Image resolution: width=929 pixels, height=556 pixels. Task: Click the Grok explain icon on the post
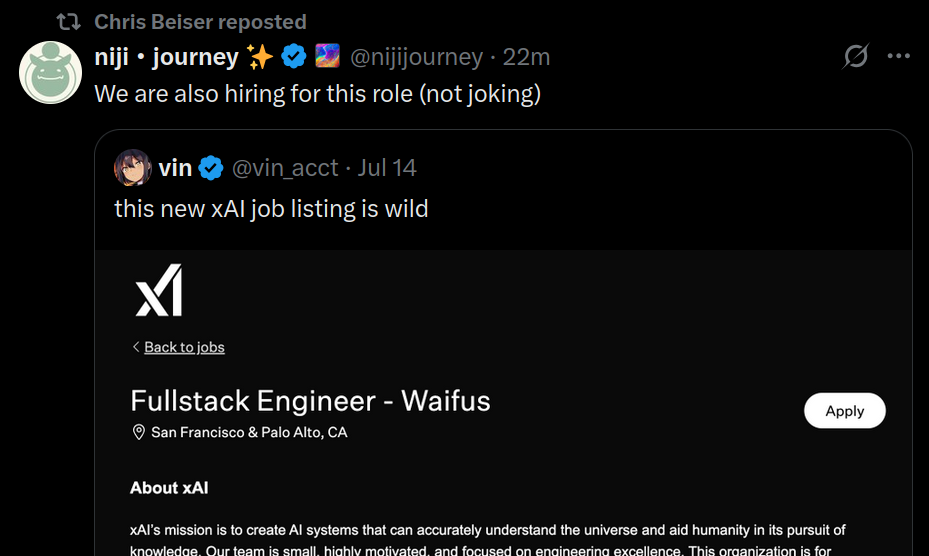point(855,57)
